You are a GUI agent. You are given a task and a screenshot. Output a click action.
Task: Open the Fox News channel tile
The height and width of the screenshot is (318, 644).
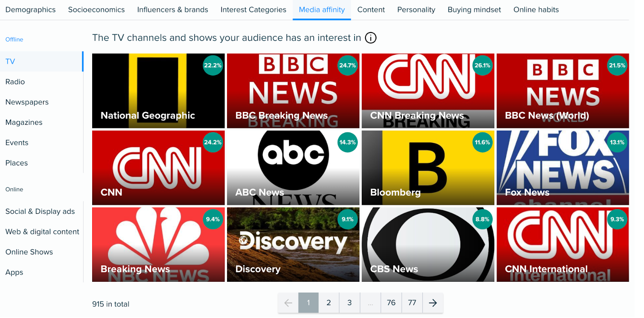click(x=562, y=168)
